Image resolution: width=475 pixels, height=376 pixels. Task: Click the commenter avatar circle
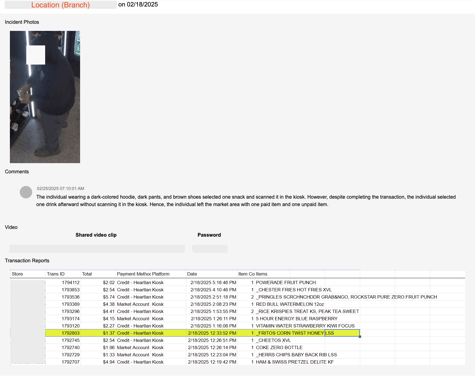coord(26,192)
